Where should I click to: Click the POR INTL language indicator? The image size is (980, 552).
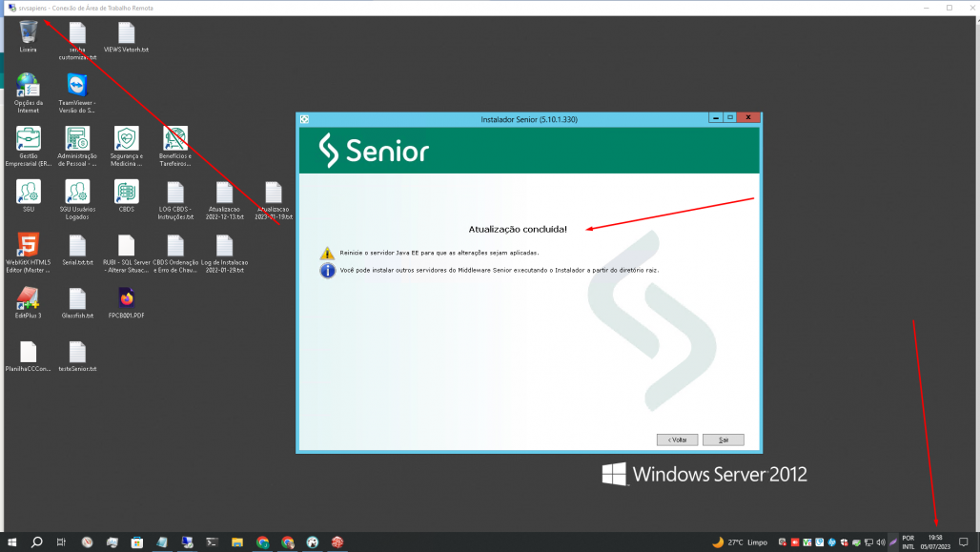909,542
